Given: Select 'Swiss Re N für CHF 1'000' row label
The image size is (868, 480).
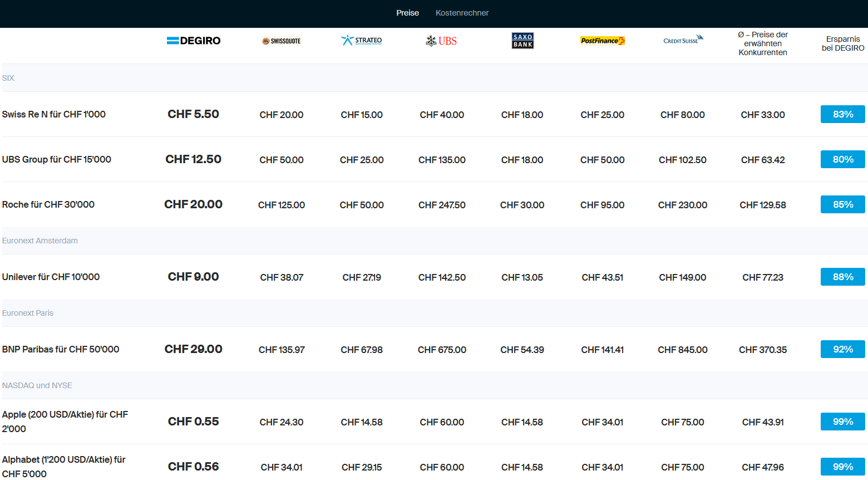Looking at the screenshot, I should point(54,114).
